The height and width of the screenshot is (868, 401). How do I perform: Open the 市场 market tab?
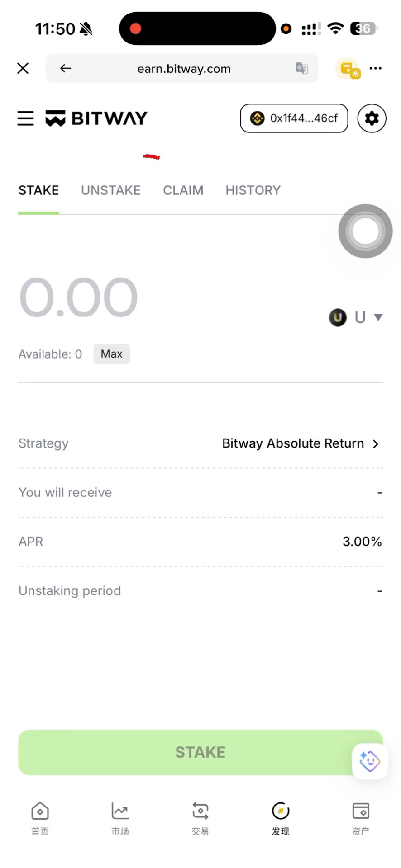click(x=120, y=818)
